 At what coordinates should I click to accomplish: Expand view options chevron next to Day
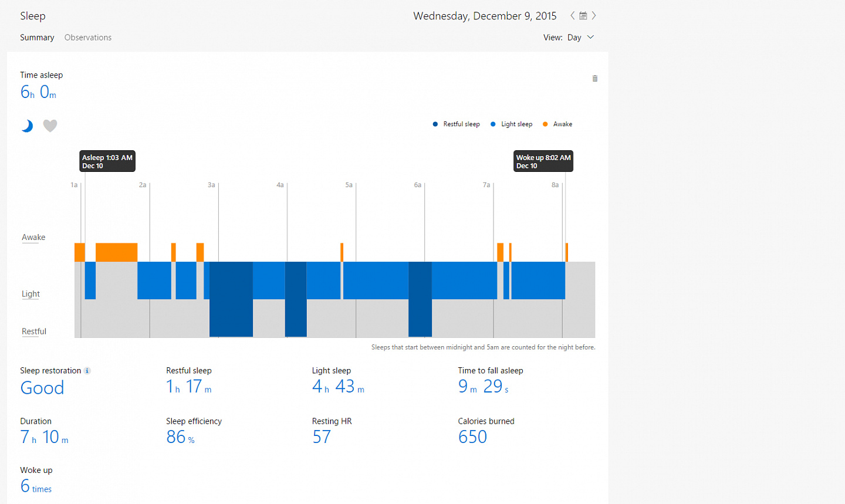click(590, 37)
